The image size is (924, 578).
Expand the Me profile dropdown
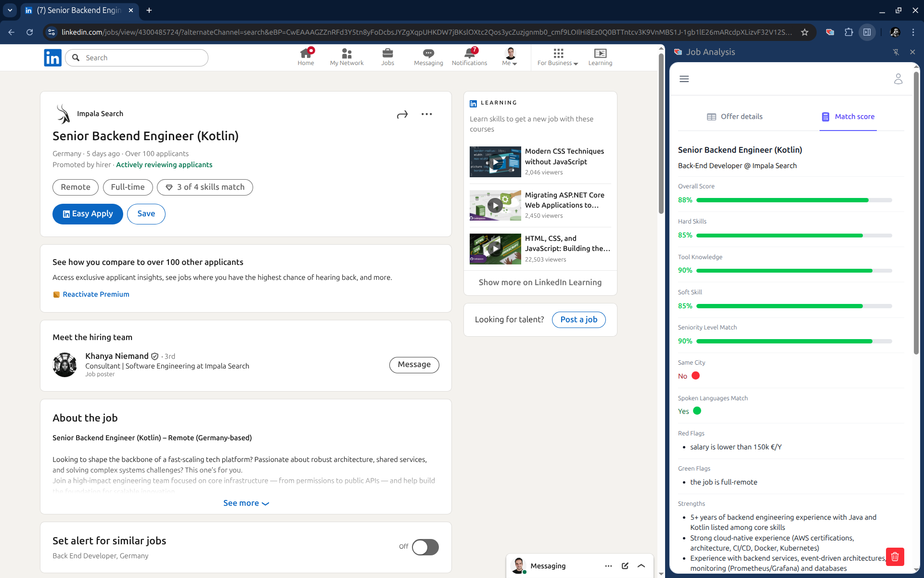tap(510, 57)
